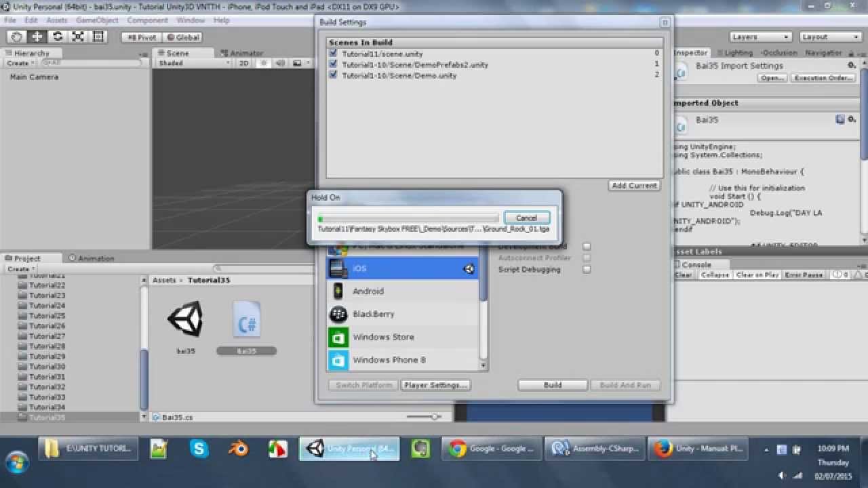Click the Player Settings button
Screen dimensions: 868x488
coord(435,385)
